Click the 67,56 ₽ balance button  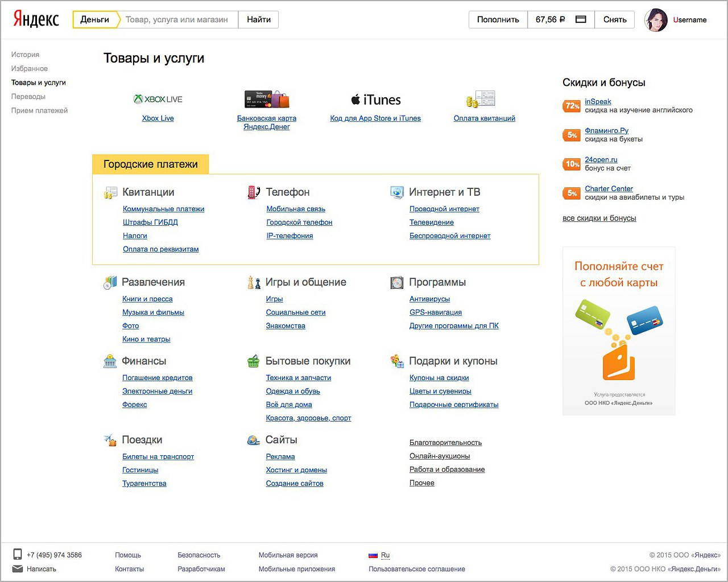561,19
